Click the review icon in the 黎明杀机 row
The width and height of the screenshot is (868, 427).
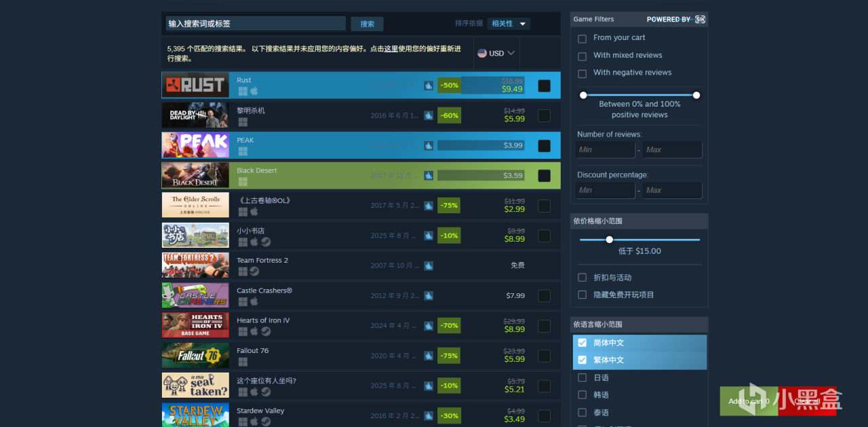429,115
